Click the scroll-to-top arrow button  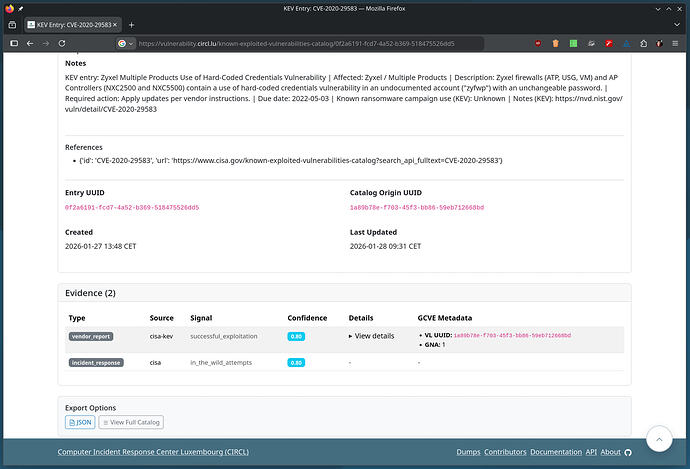[661, 439]
